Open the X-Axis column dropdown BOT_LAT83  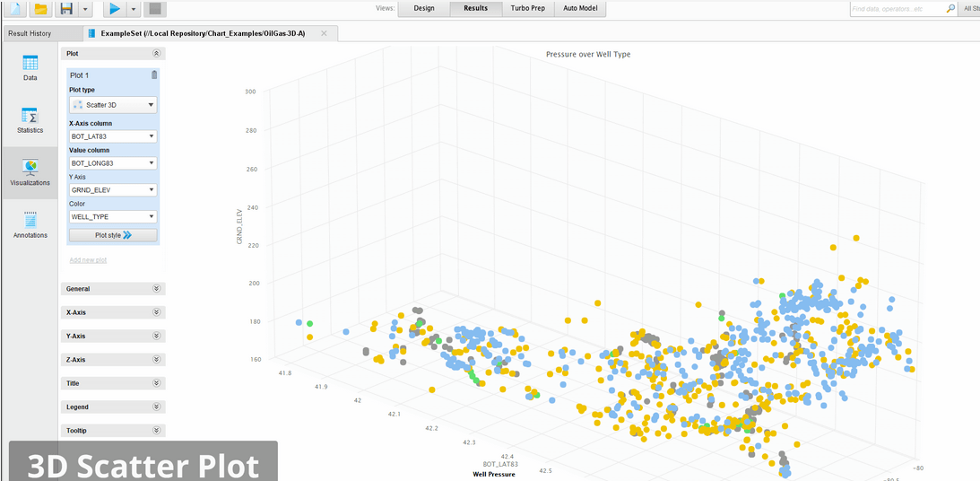(x=113, y=136)
